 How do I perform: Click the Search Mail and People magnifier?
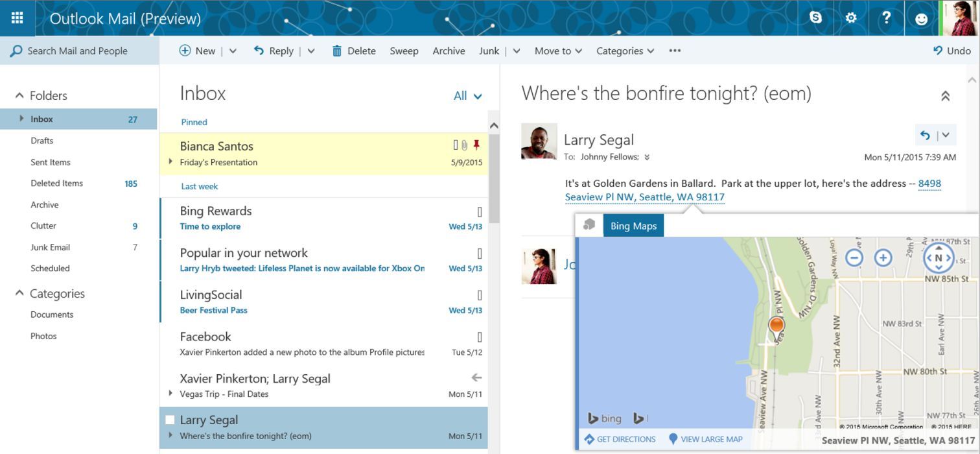pyautogui.click(x=16, y=51)
